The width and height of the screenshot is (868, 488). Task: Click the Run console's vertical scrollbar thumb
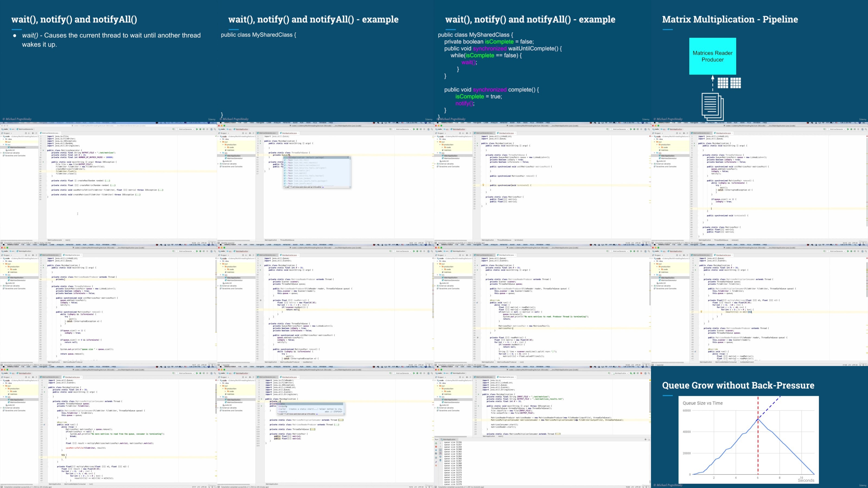[650, 482]
